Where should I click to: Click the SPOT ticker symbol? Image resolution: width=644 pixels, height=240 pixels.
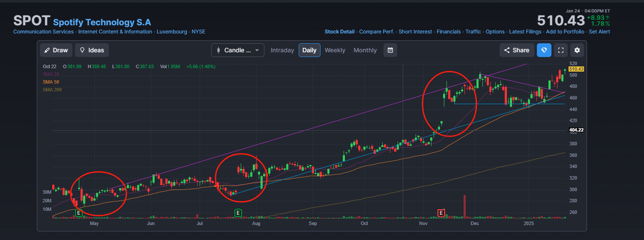[32, 21]
